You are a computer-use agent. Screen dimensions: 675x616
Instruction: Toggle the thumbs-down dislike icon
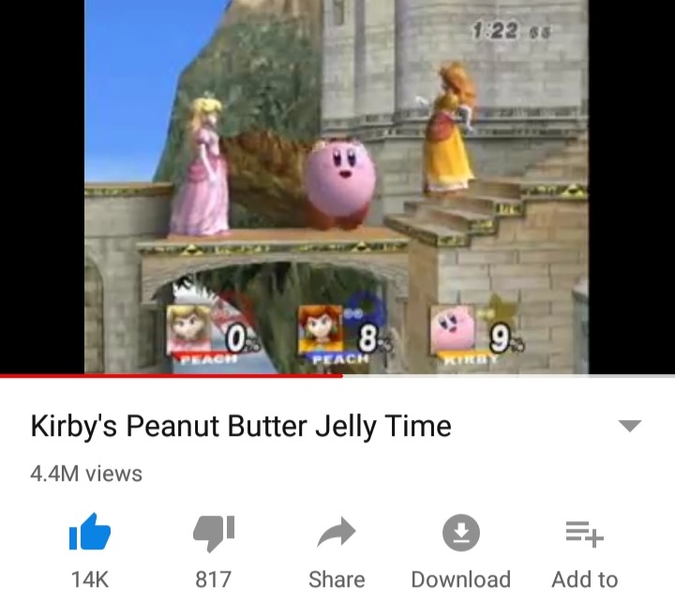click(214, 533)
